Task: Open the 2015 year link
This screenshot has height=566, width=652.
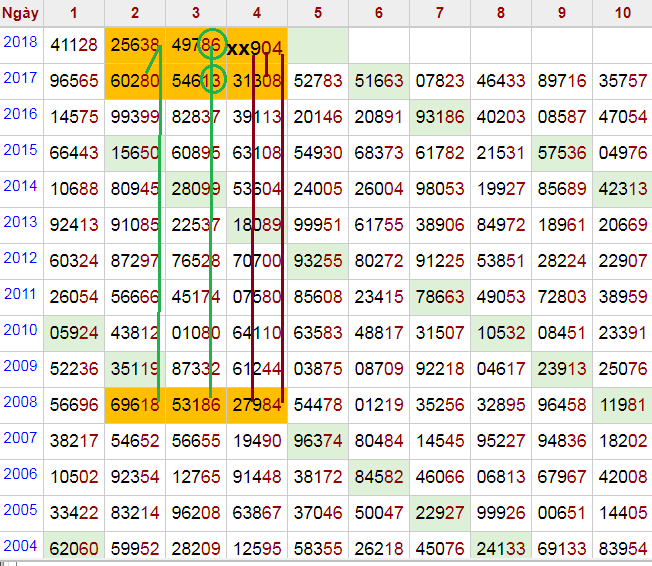Action: 20,149
